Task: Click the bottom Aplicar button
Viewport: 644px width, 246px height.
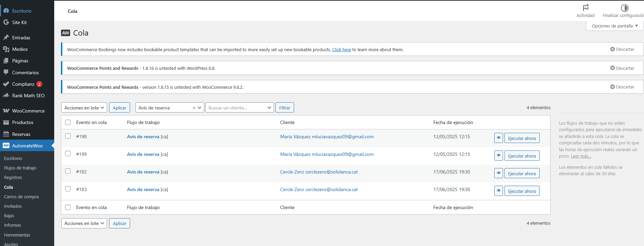Action: [x=120, y=223]
